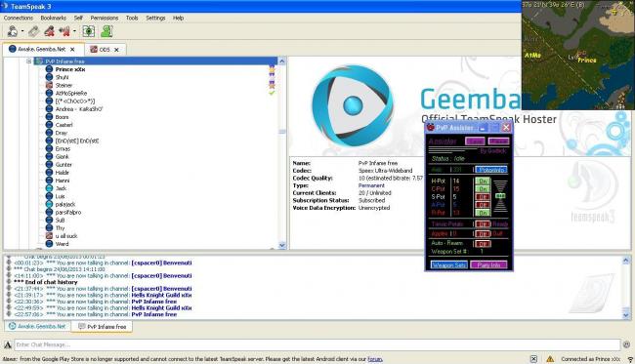
Task: Click the forum link in the status bar
Action: [374, 359]
